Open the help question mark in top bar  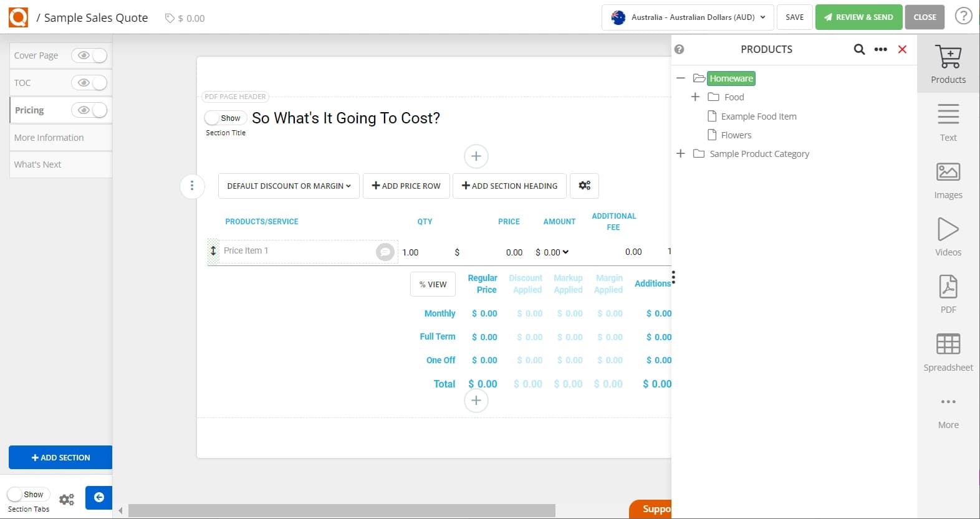point(964,16)
